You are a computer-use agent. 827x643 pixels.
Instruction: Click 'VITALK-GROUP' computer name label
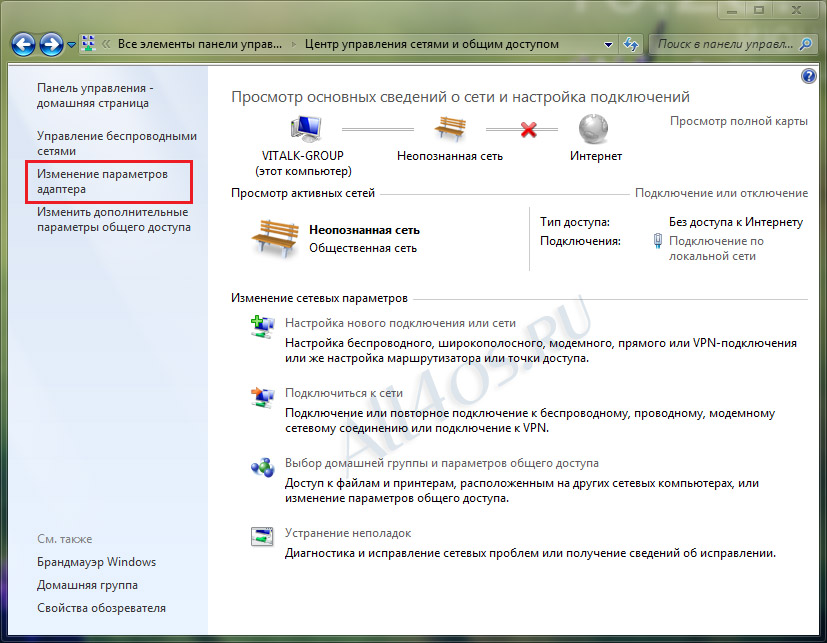[x=303, y=156]
